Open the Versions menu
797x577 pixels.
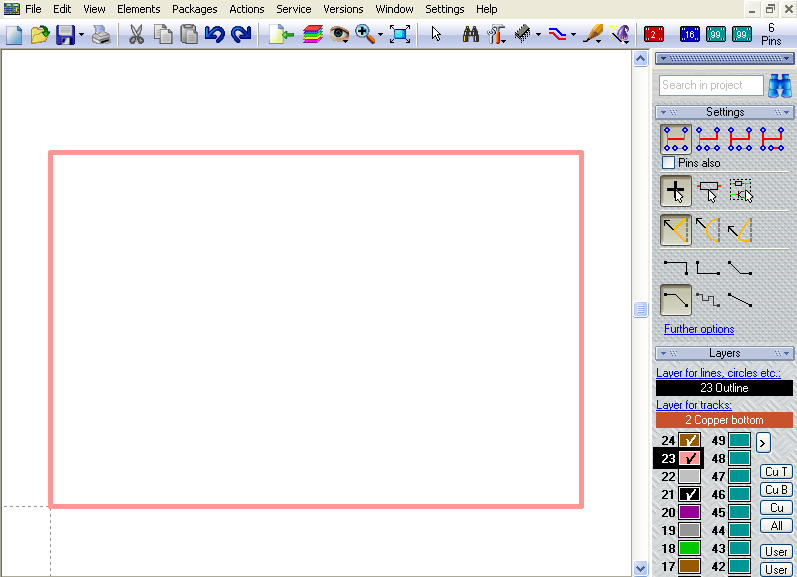coord(343,9)
